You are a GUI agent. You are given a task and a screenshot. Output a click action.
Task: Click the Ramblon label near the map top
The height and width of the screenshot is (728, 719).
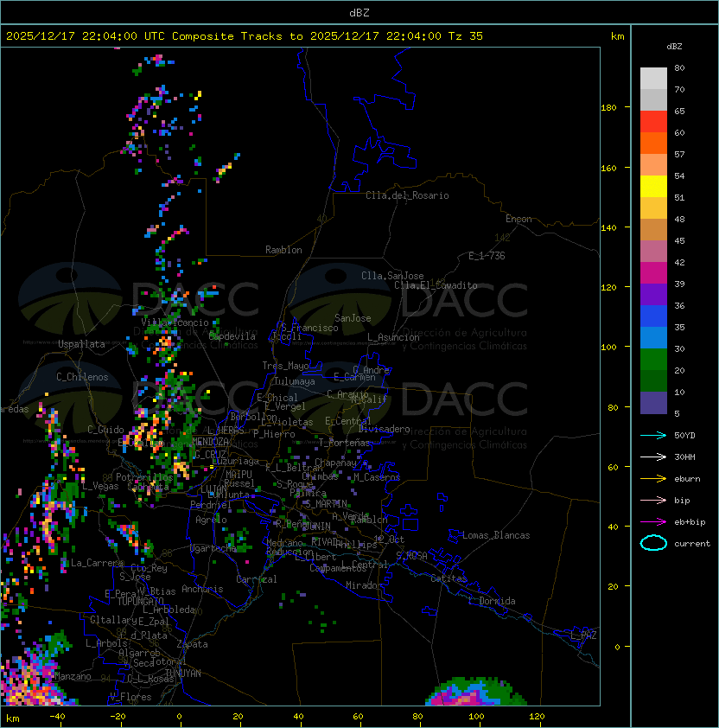coord(283,250)
